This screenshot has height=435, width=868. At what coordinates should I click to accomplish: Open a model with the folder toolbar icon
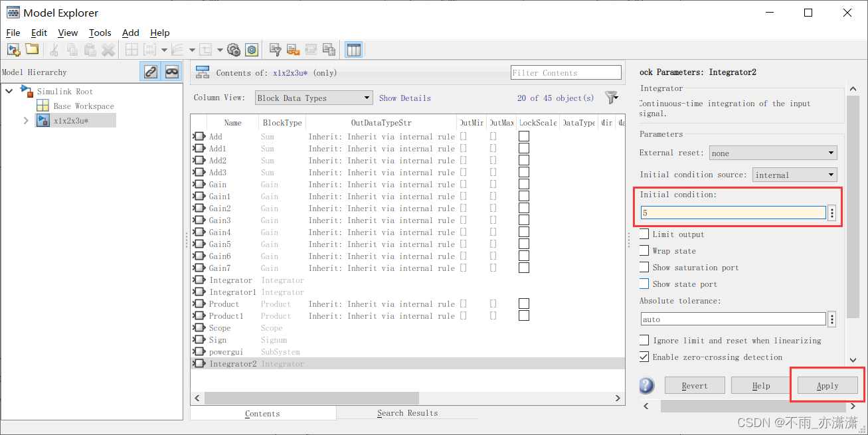click(31, 49)
